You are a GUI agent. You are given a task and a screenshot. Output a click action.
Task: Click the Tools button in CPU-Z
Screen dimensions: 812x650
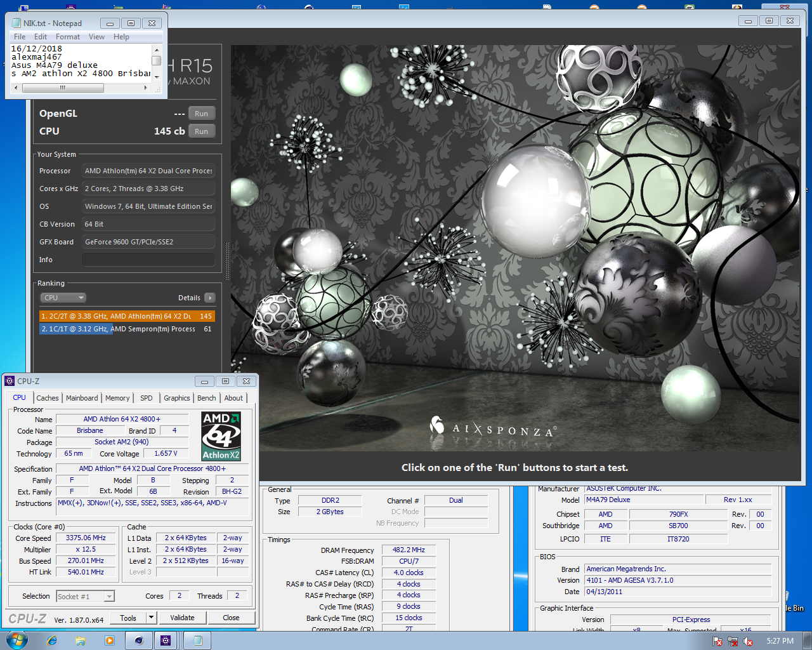[x=128, y=618]
